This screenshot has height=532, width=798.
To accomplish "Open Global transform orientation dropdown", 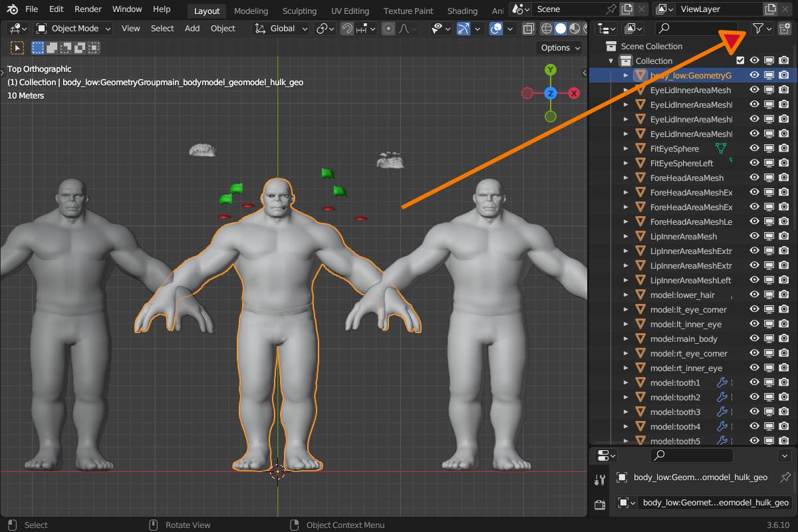I will click(x=281, y=29).
